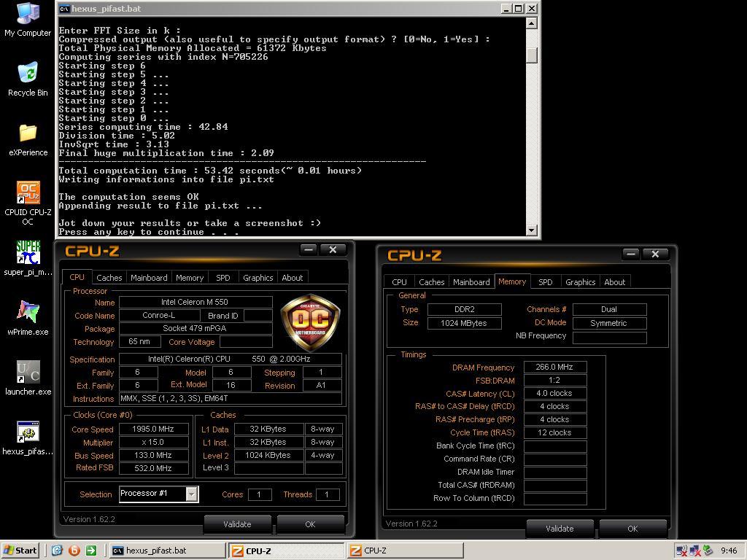Switch to Caches tab in right CPU-Z
The height and width of the screenshot is (560, 747).
[432, 282]
